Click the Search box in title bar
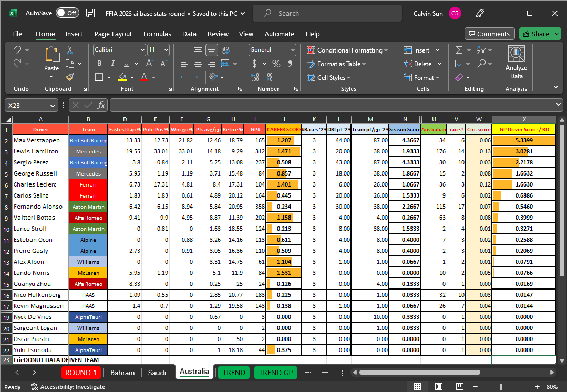 (x=327, y=13)
